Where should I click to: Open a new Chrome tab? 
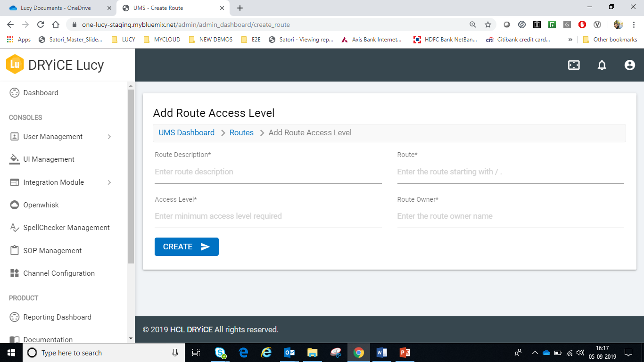point(240,8)
